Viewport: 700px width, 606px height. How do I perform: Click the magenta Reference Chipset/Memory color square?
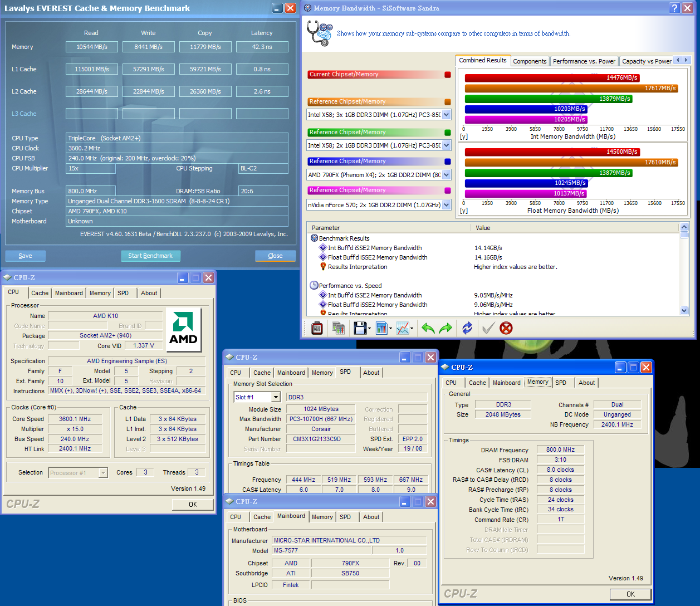tap(448, 190)
